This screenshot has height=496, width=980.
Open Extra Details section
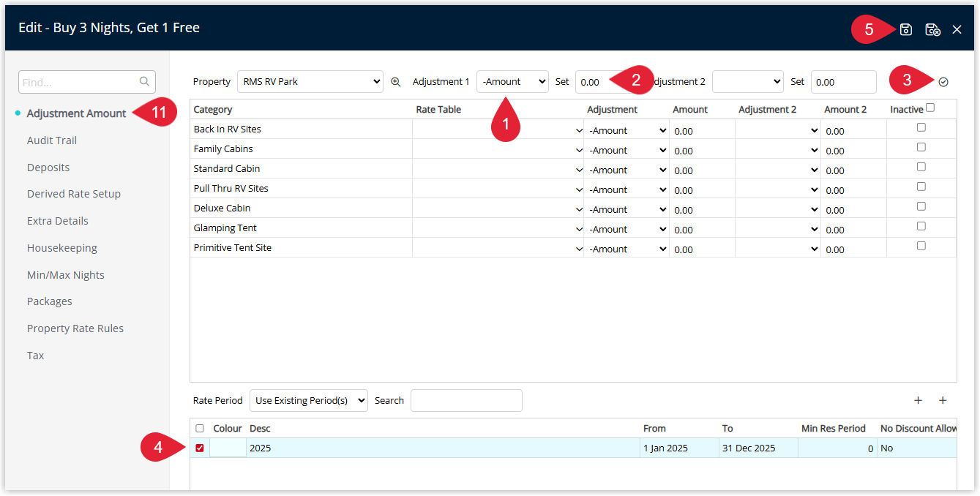[x=58, y=221]
